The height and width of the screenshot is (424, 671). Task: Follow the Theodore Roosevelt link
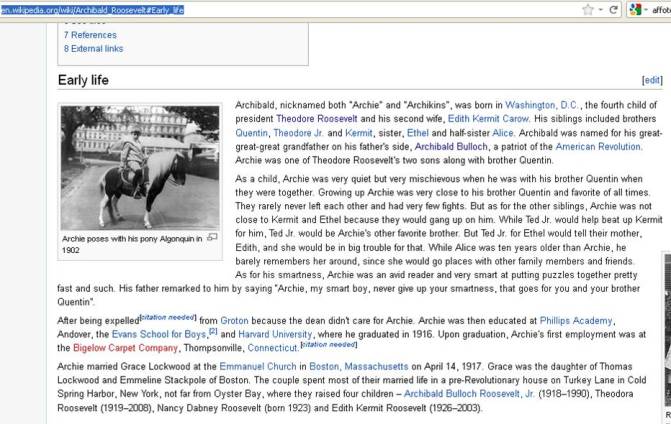(x=321, y=118)
